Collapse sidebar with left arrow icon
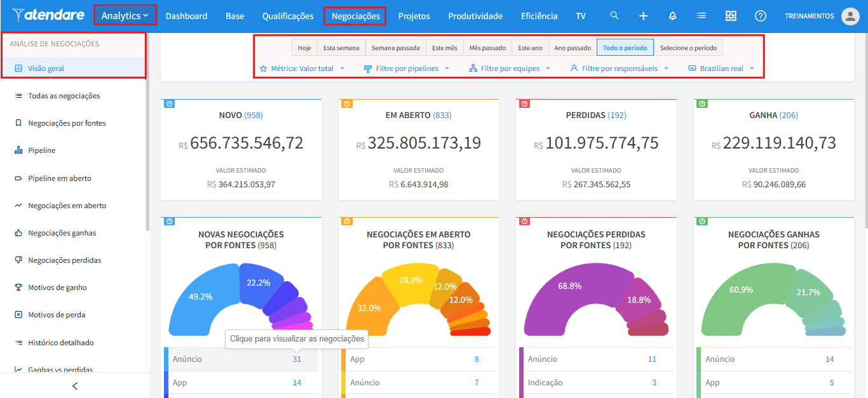 pos(75,386)
